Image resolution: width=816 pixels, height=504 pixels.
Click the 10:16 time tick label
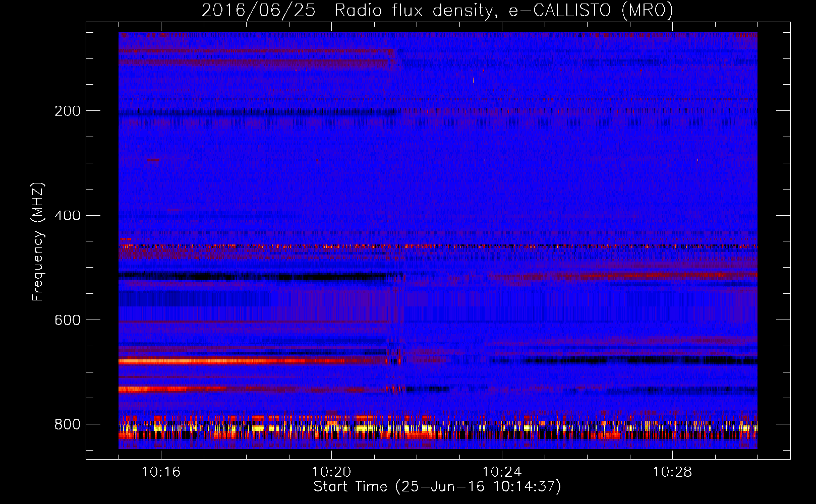point(161,472)
